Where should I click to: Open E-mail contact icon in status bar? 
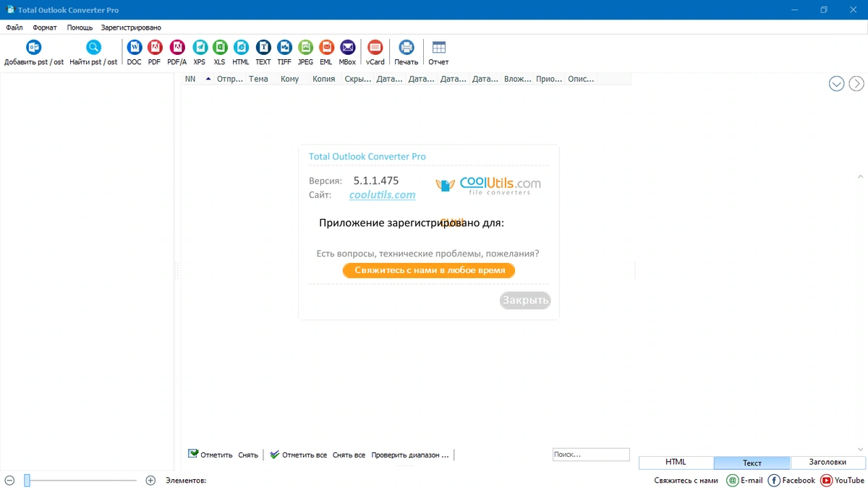point(733,480)
